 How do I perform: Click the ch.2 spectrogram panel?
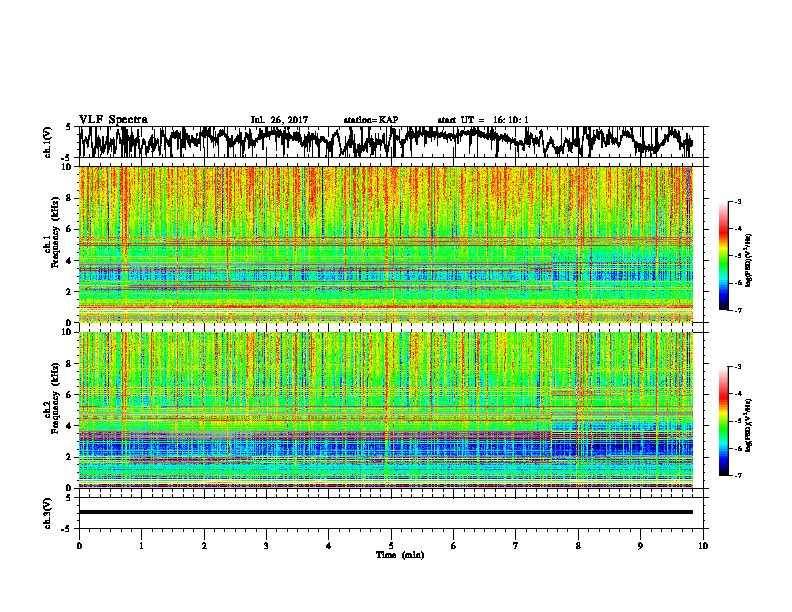tap(386, 410)
